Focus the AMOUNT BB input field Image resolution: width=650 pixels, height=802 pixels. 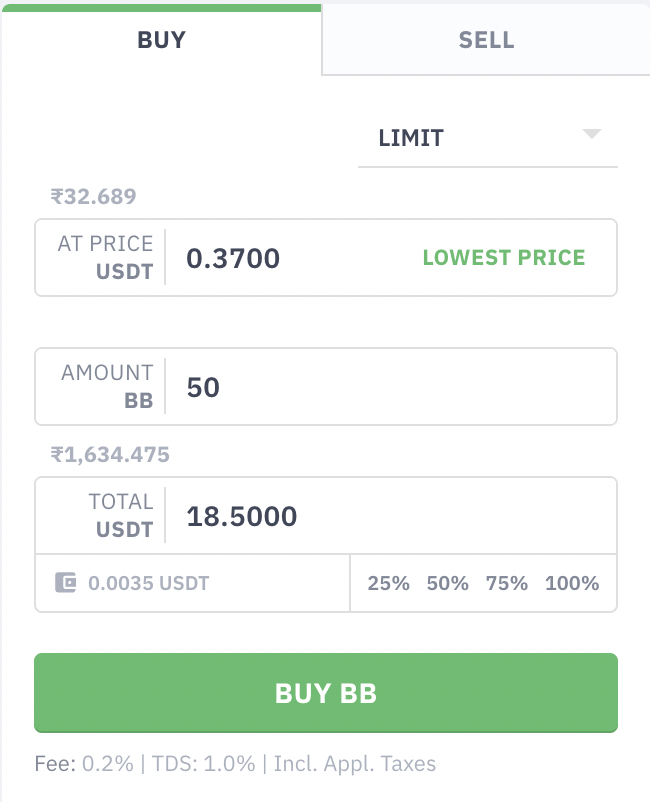click(326, 387)
